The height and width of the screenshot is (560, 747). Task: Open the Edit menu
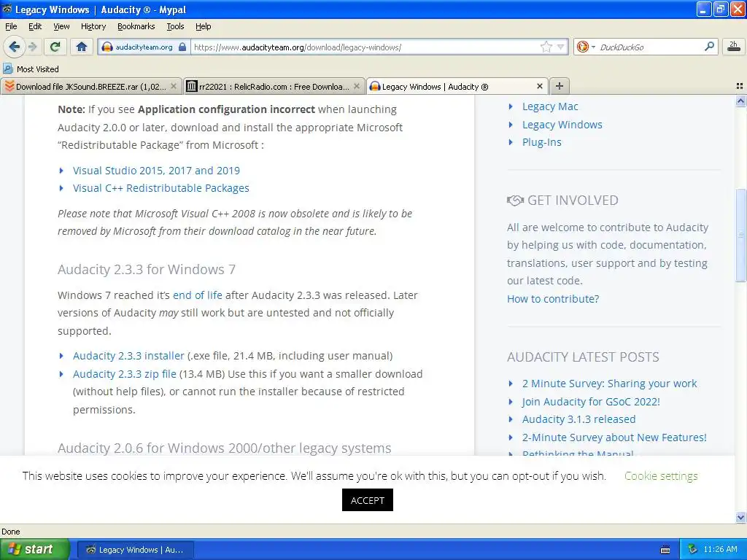pyautogui.click(x=35, y=26)
